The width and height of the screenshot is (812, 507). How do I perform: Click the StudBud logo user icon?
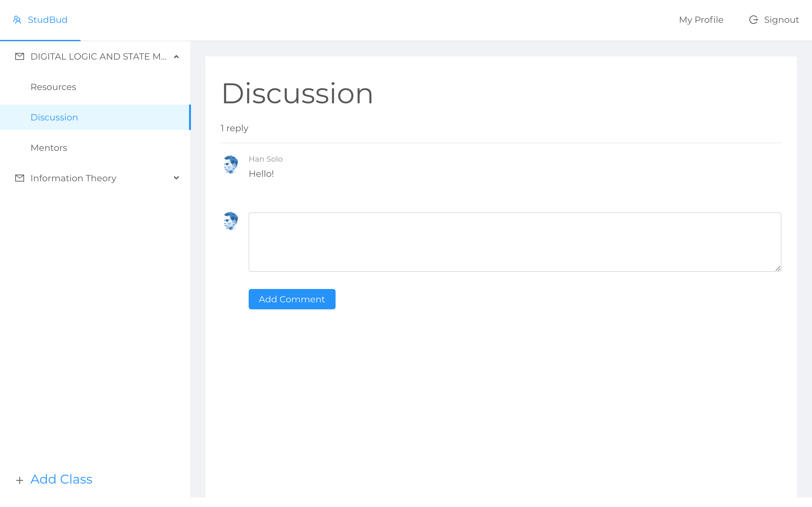17,20
